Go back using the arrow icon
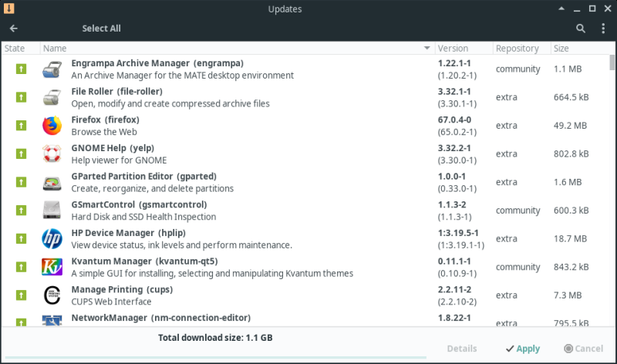The image size is (617, 364). pos(14,29)
